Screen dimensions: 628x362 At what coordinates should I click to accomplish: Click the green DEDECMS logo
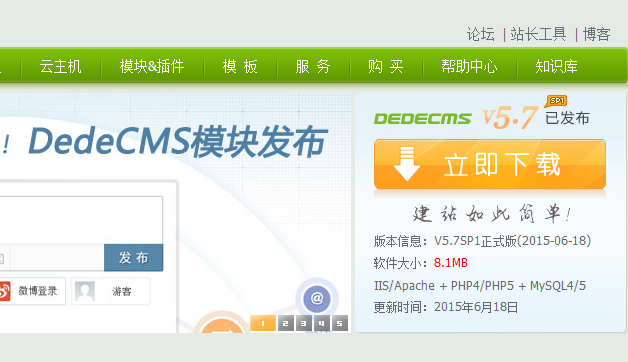(x=423, y=119)
